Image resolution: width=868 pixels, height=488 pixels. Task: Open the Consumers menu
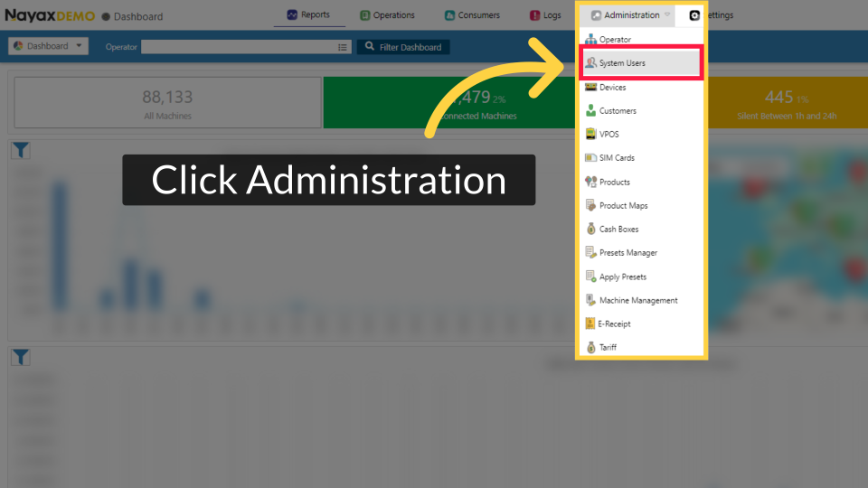tap(472, 15)
